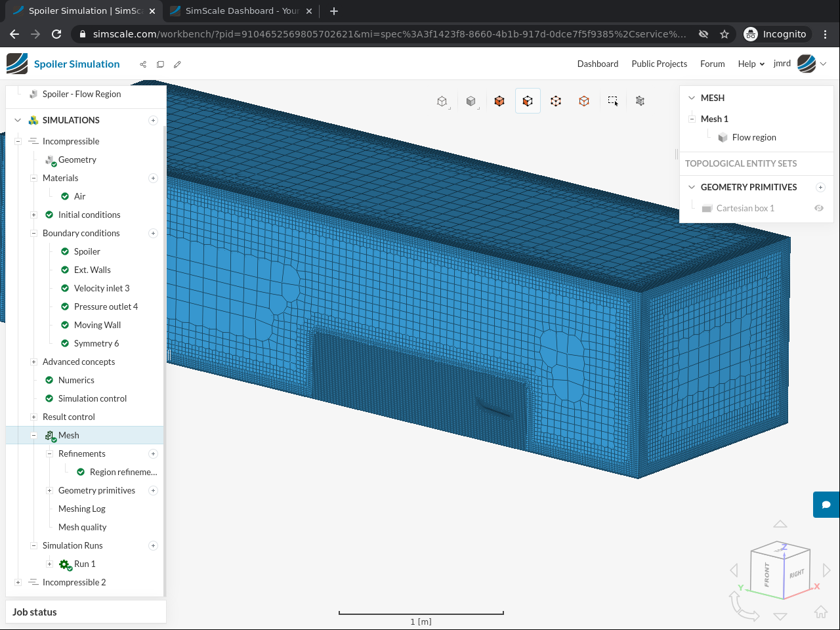Click the FRONT face of orientation cube
Image resolution: width=840 pixels, height=630 pixels.
(x=766, y=574)
